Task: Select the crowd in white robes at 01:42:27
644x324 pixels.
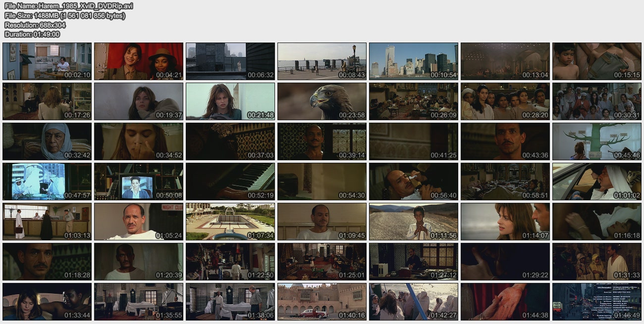Action: pyautogui.click(x=414, y=302)
